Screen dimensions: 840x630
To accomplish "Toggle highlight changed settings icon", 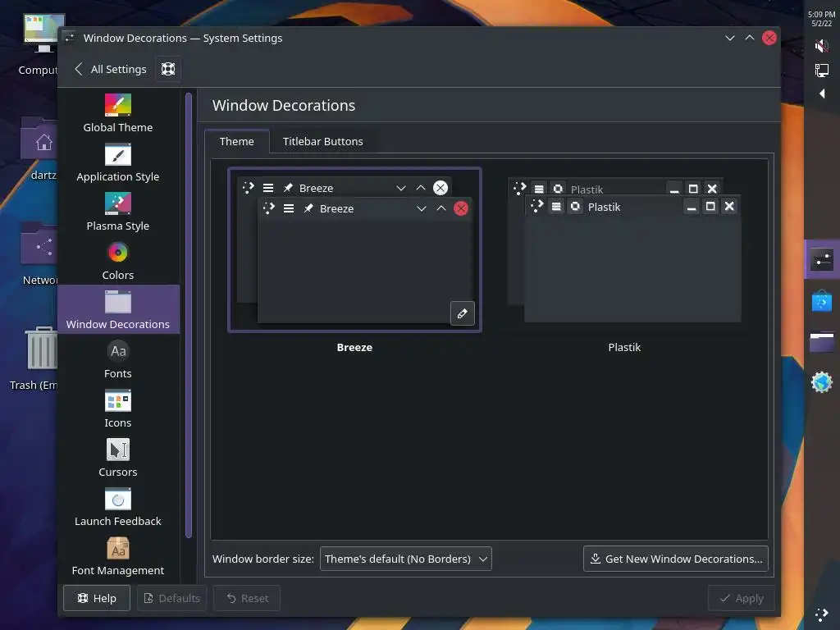I will 168,69.
